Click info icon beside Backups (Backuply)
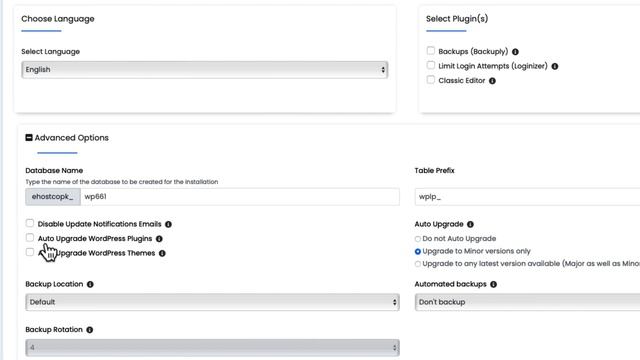 515,52
